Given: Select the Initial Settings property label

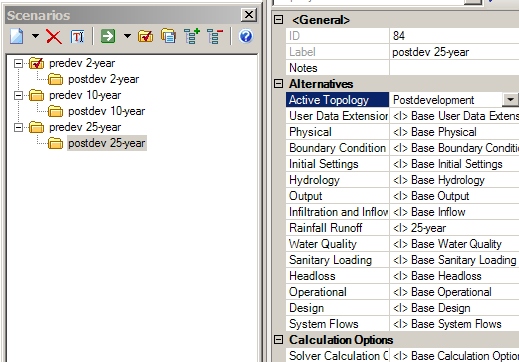Looking at the screenshot, I should [324, 164].
